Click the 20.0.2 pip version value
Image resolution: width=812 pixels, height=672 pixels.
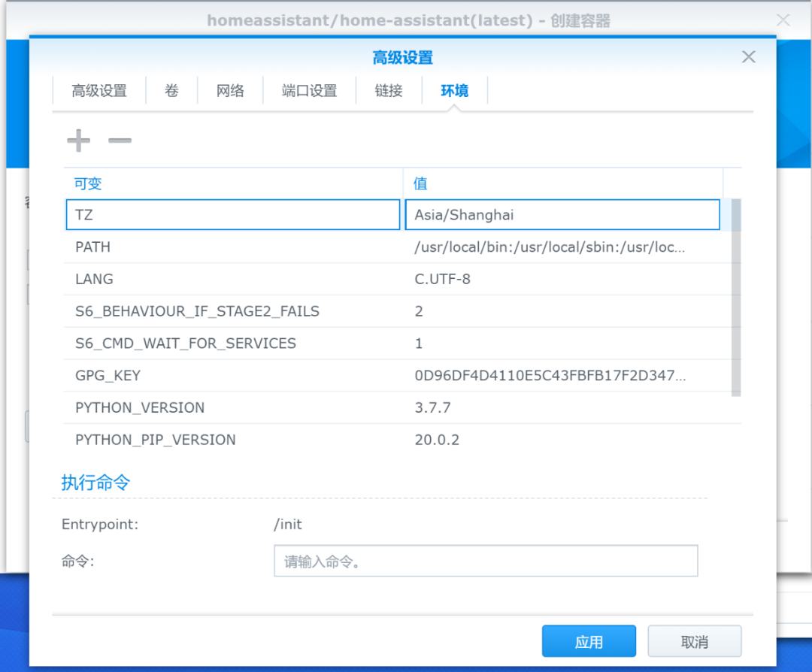click(x=437, y=440)
